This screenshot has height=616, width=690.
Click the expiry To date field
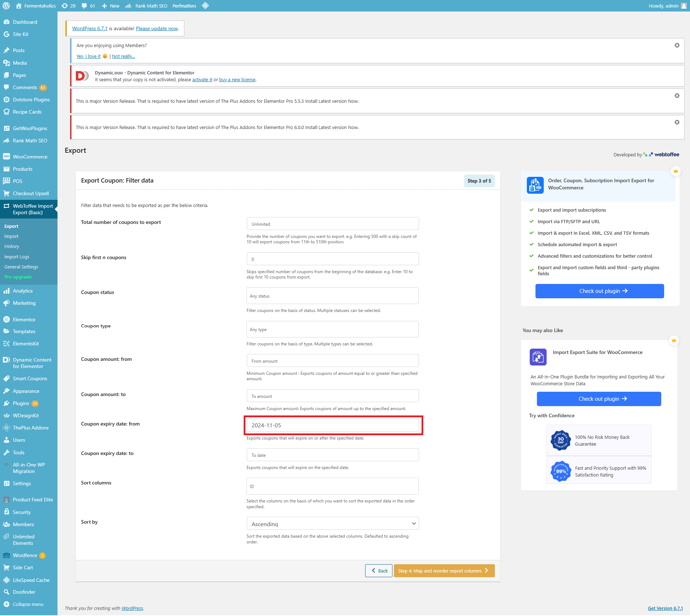pos(333,455)
